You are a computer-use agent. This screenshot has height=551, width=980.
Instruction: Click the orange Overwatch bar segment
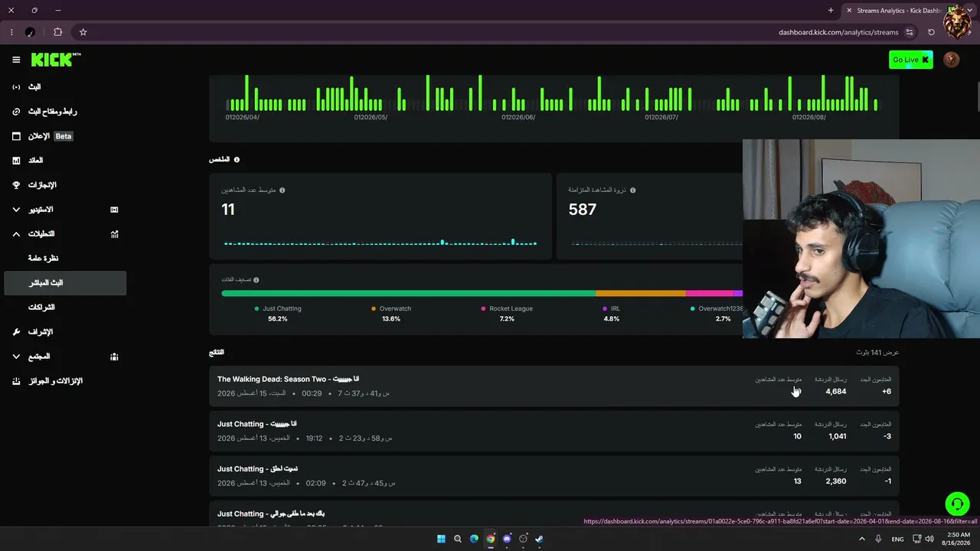(641, 293)
